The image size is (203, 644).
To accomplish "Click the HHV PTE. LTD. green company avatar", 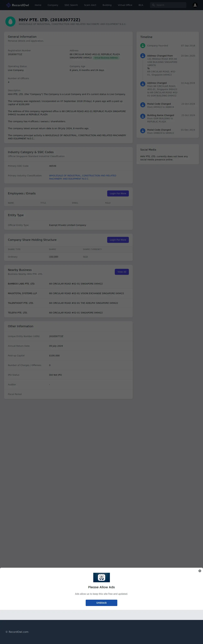I will pyautogui.click(x=10, y=22).
